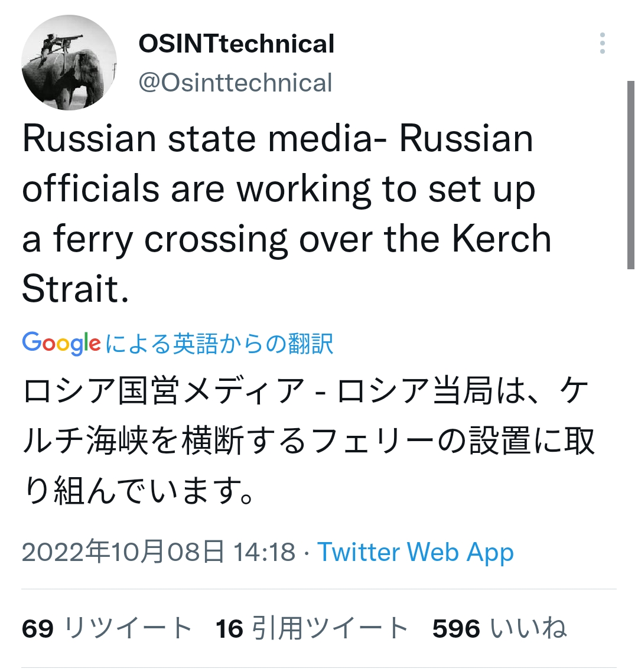Viewport: 638px width, 672px height.
Task: Open the OSINTtechnical display name
Action: [x=236, y=44]
